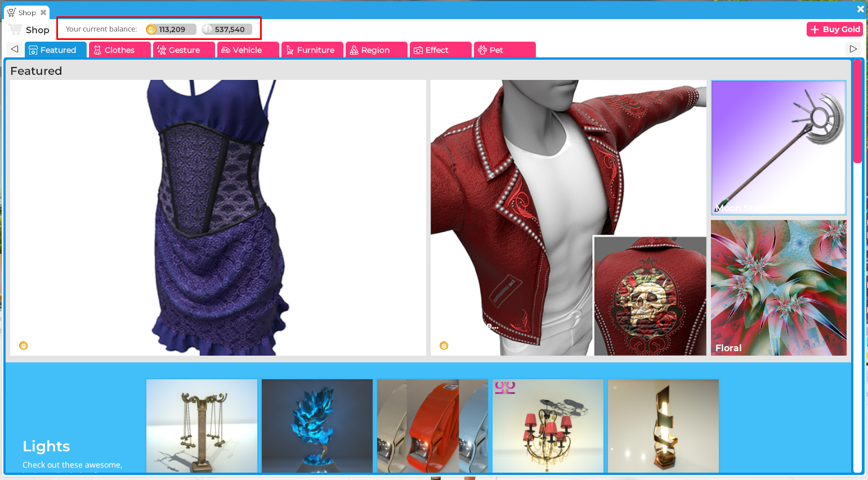868x480 pixels.
Task: Open the Gesture category tab
Action: (184, 50)
